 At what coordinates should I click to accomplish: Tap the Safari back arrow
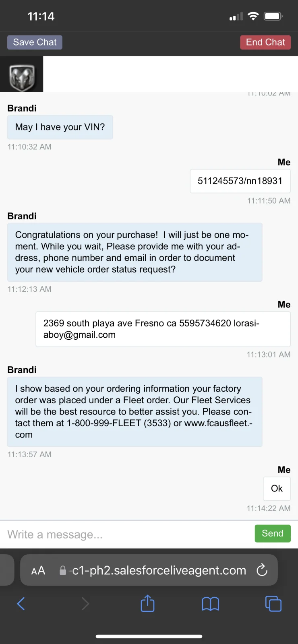click(x=21, y=603)
